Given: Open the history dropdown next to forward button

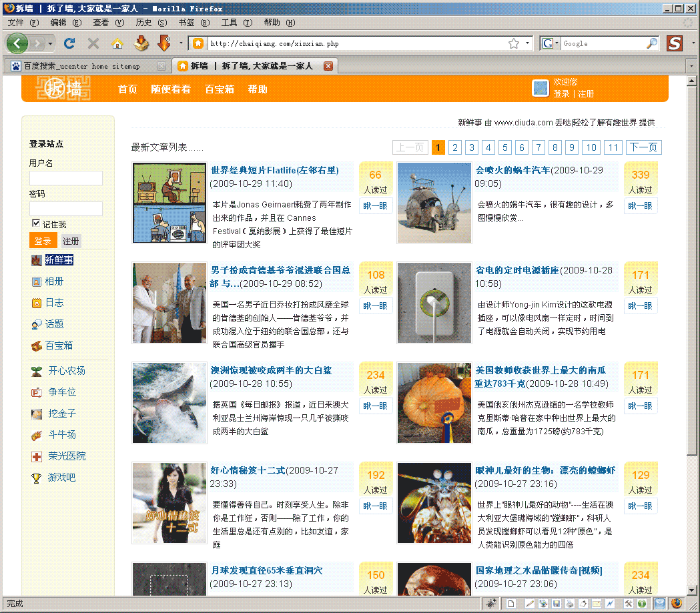Looking at the screenshot, I should [x=51, y=44].
